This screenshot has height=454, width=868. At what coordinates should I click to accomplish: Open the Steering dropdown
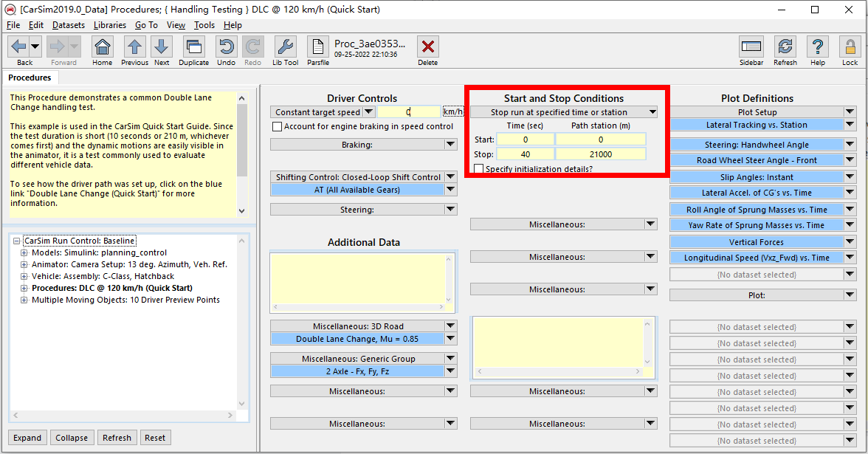tap(450, 210)
